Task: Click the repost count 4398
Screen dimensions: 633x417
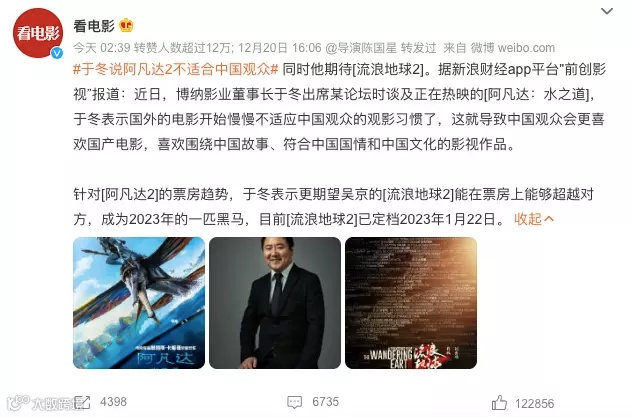Action: tap(113, 402)
